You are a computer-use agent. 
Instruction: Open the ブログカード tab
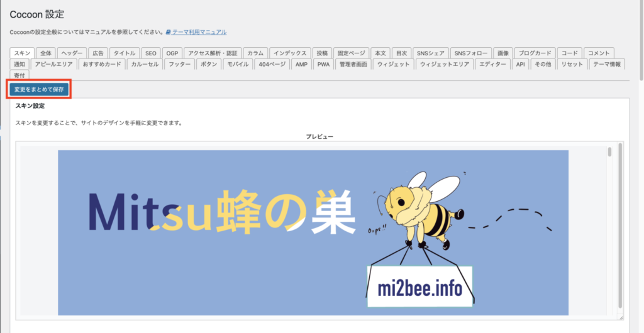click(x=535, y=53)
